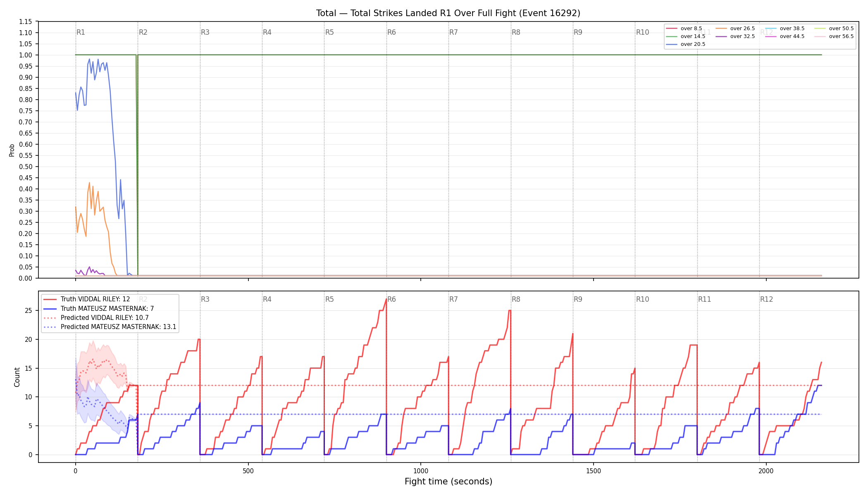Click the 15 tick on the Count axis
Image resolution: width=868 pixels, height=496 pixels.
click(29, 368)
